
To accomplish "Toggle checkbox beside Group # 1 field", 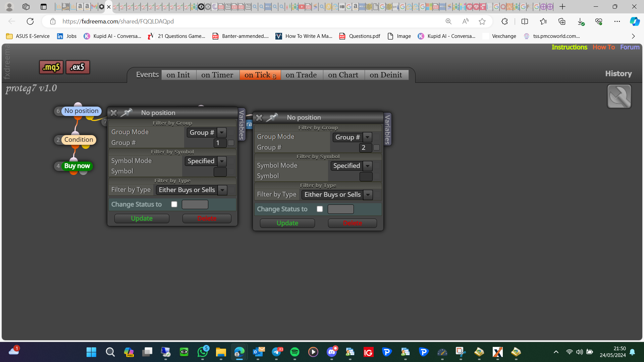I will tap(231, 143).
